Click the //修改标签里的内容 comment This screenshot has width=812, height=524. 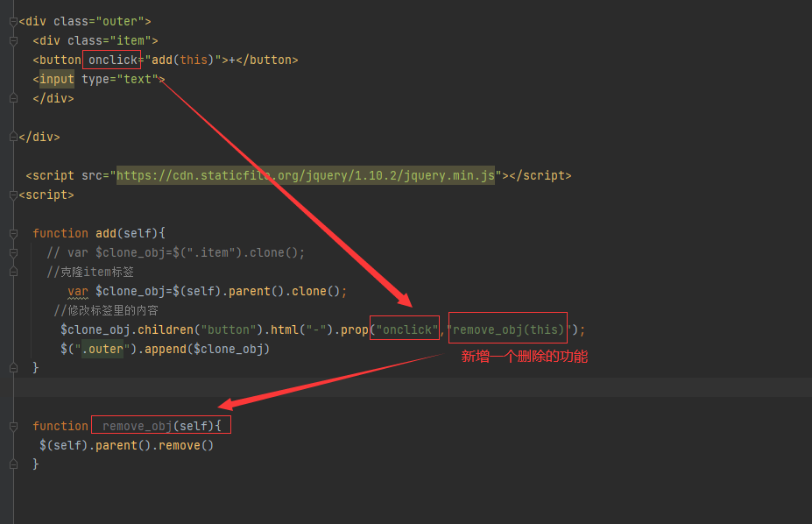[x=106, y=310]
